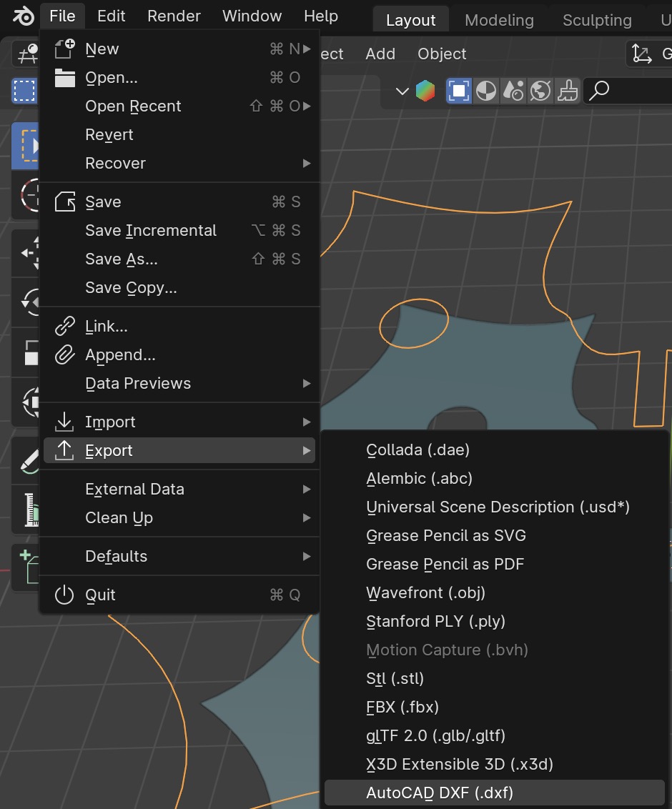Click the transform orientation gizmo icon

[x=641, y=54]
